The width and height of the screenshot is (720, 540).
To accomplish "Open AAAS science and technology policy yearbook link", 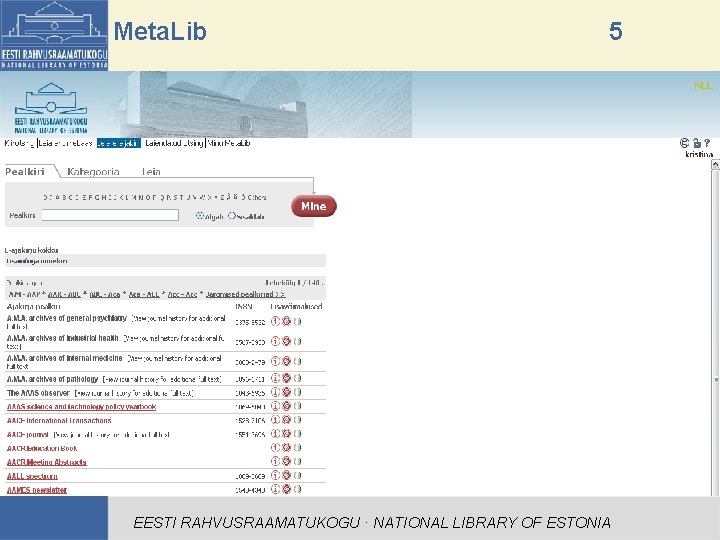I will 81,407.
